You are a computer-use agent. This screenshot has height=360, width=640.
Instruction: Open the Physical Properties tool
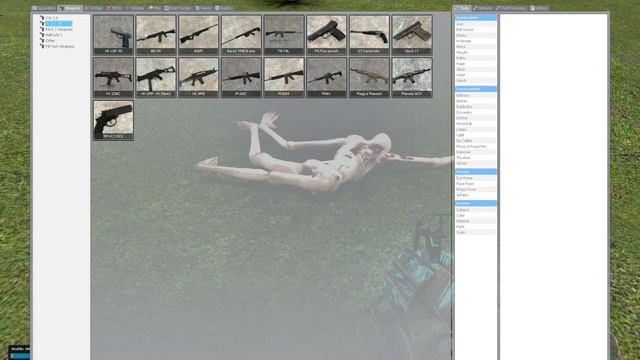coord(476,146)
